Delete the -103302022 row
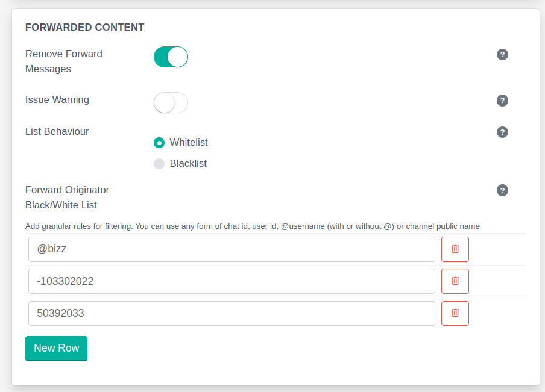Viewport: 545px width, 392px height. click(455, 281)
